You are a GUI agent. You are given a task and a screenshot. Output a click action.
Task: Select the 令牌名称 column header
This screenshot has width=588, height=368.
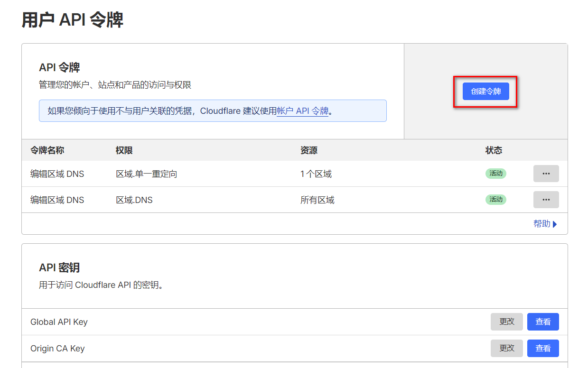coord(47,150)
